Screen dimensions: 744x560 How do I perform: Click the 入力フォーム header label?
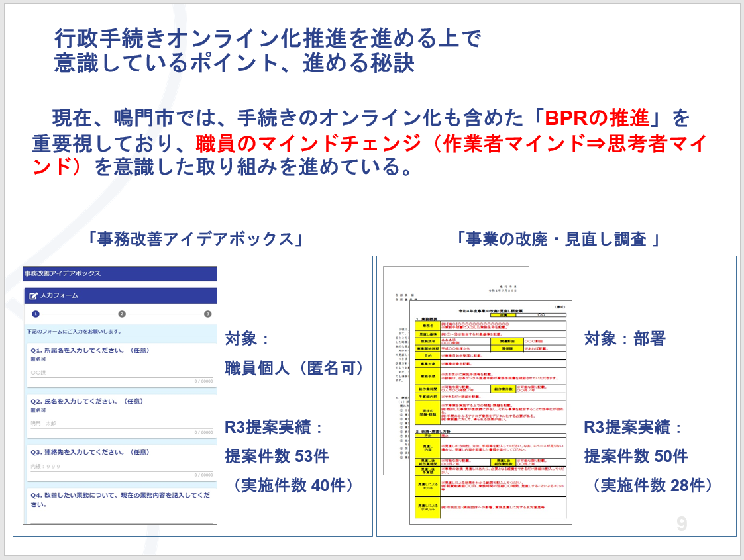(60, 295)
